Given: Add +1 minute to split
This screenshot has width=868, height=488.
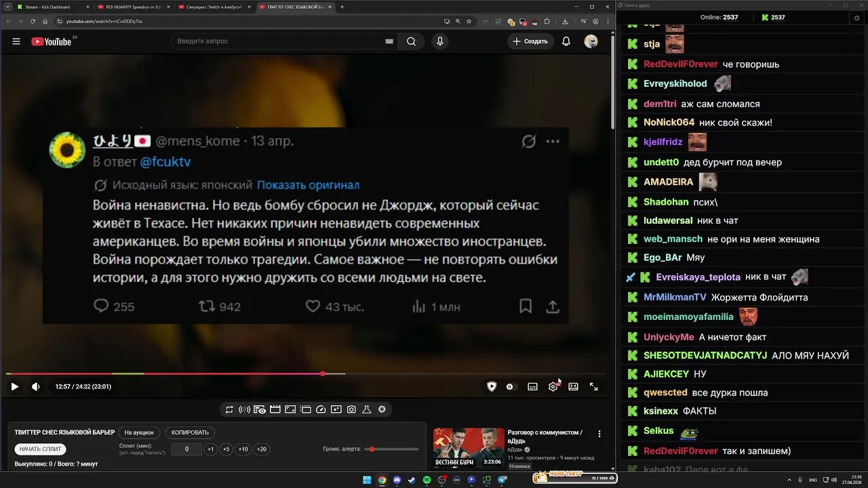Looking at the screenshot, I should [x=210, y=449].
